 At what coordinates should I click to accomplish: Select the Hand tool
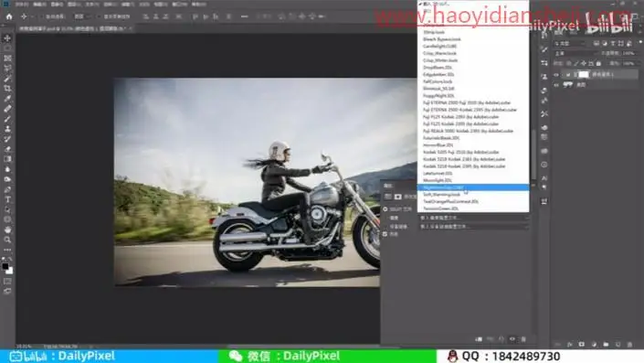coord(7,230)
